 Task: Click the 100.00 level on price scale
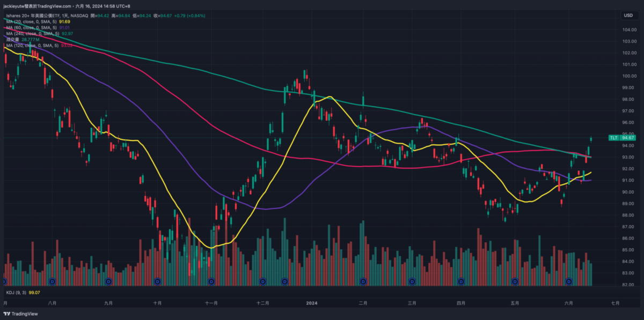629,76
